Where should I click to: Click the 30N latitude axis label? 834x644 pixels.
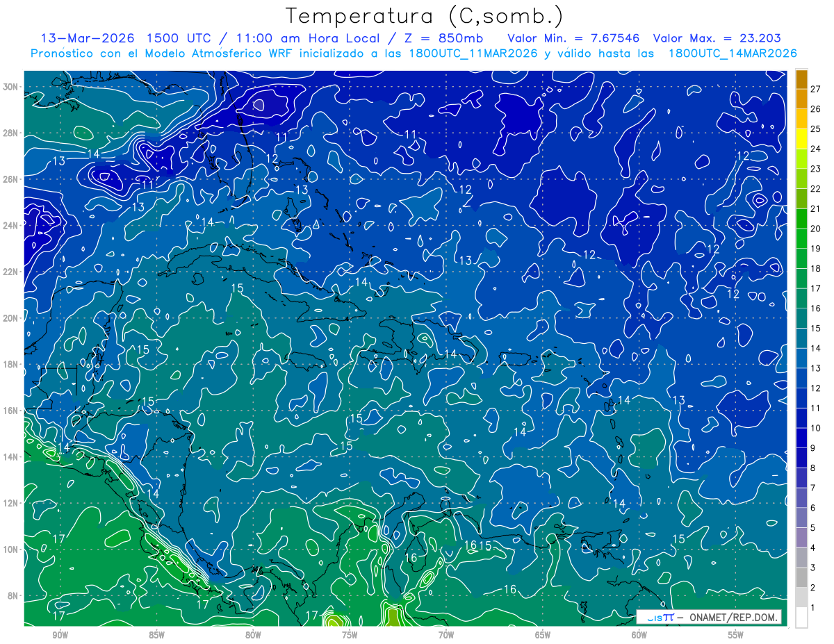point(10,87)
